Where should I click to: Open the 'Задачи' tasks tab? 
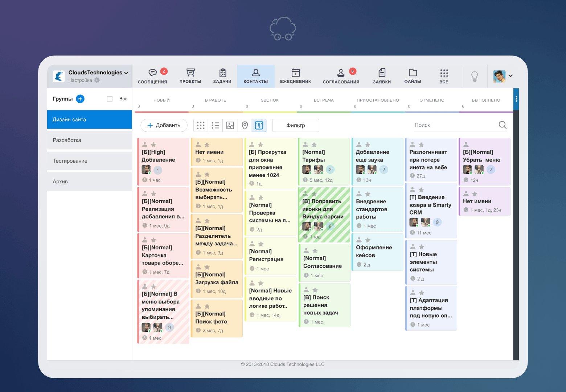click(222, 76)
